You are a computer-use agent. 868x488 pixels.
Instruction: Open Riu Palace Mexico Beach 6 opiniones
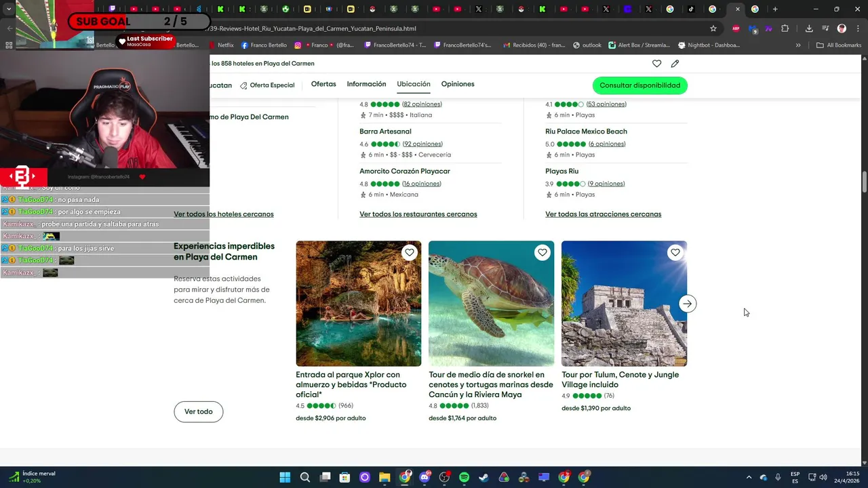coord(607,144)
